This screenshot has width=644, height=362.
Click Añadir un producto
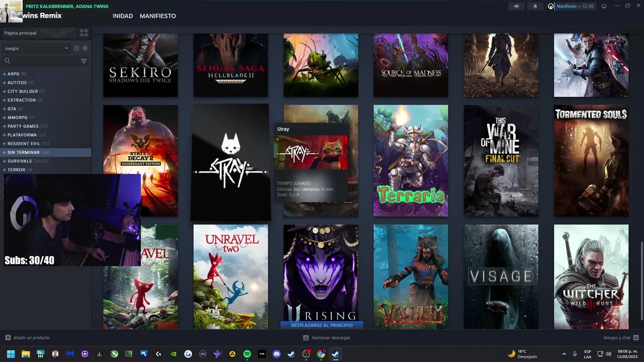[x=28, y=338]
